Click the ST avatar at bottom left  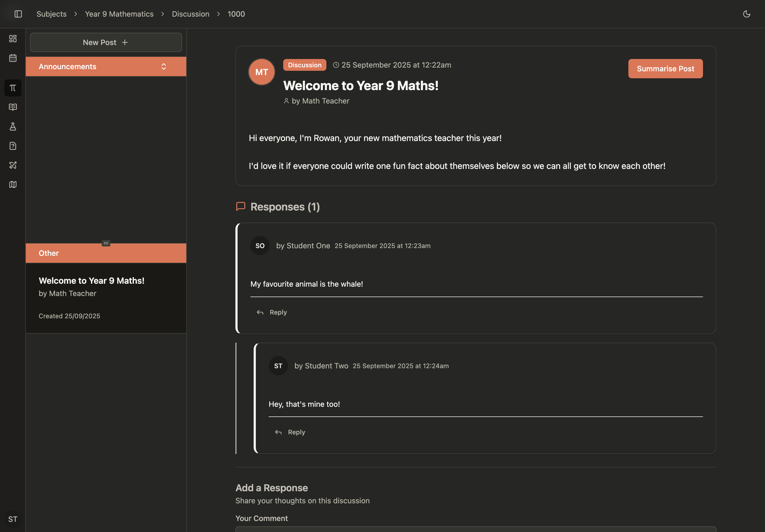(x=13, y=519)
